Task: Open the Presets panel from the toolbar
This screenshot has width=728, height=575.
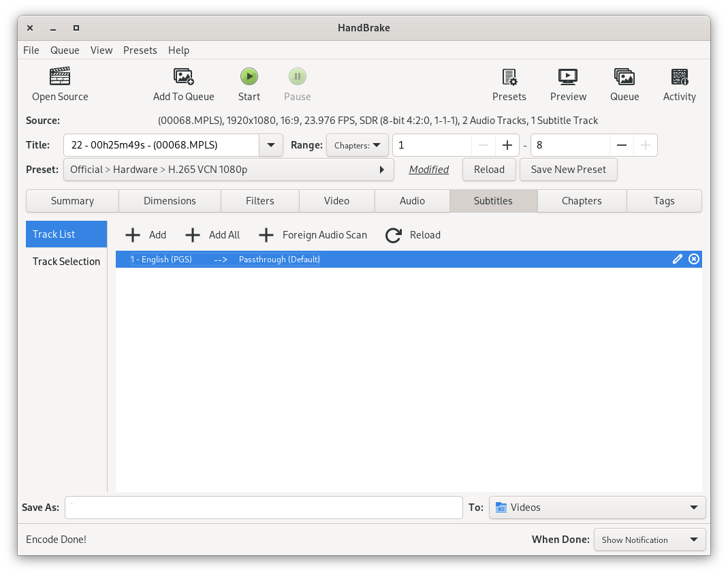Action: 509,76
